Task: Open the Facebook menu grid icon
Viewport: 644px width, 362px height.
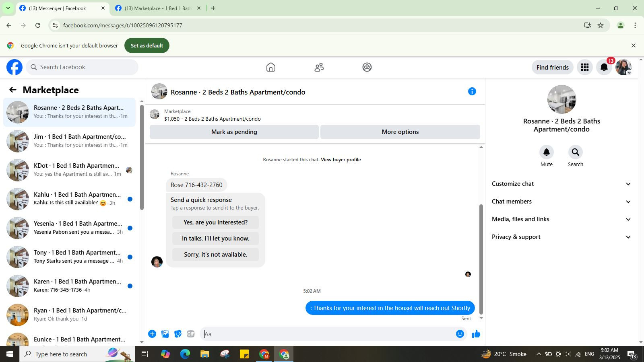Action: [585, 67]
